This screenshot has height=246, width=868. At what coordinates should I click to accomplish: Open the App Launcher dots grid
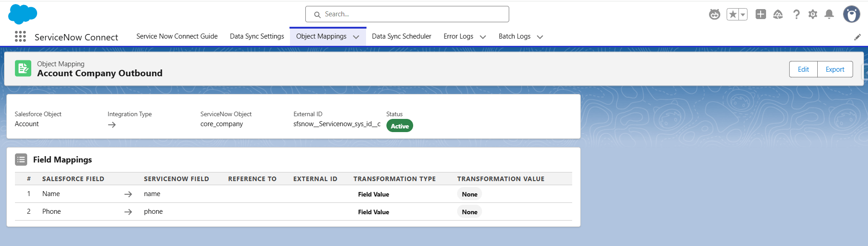[x=20, y=37]
